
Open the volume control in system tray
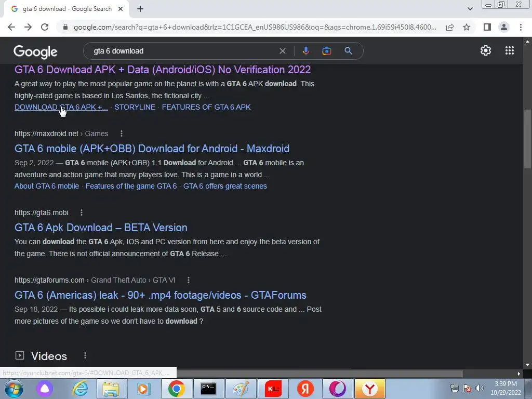(480, 388)
